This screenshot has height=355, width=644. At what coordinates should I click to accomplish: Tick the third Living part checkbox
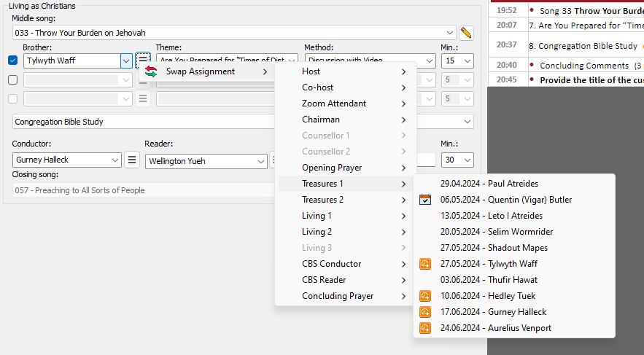[12, 98]
